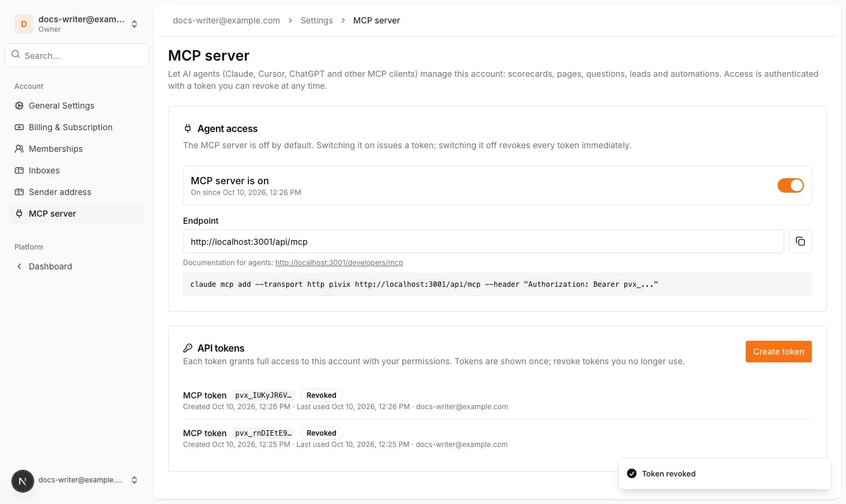Viewport: 846px width, 504px height.
Task: Copy the endpoint URL with the copy icon
Action: tap(800, 241)
